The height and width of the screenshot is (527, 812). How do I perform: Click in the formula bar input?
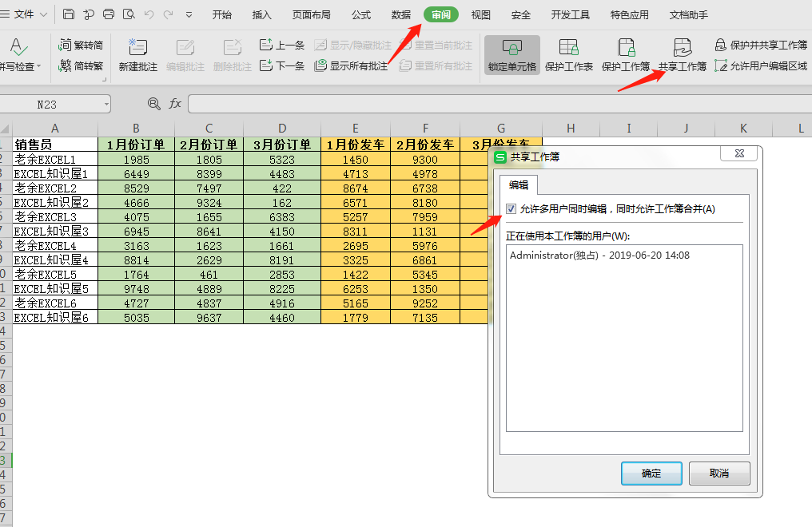click(500, 104)
